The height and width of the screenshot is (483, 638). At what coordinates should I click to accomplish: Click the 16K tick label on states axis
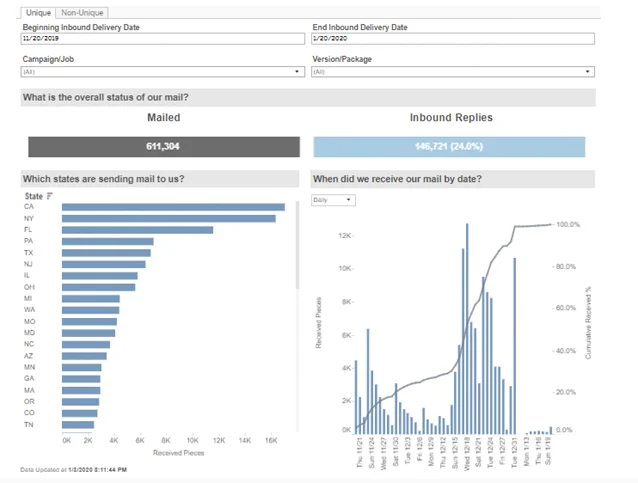[x=271, y=440]
